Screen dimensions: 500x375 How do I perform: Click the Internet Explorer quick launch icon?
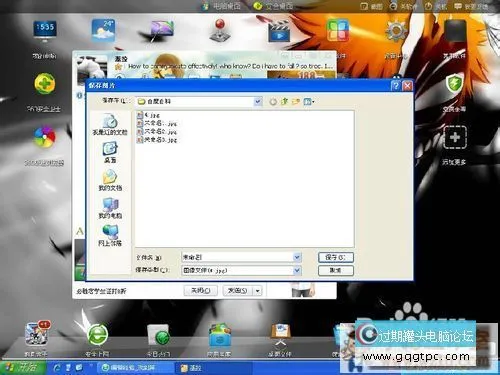57,368
